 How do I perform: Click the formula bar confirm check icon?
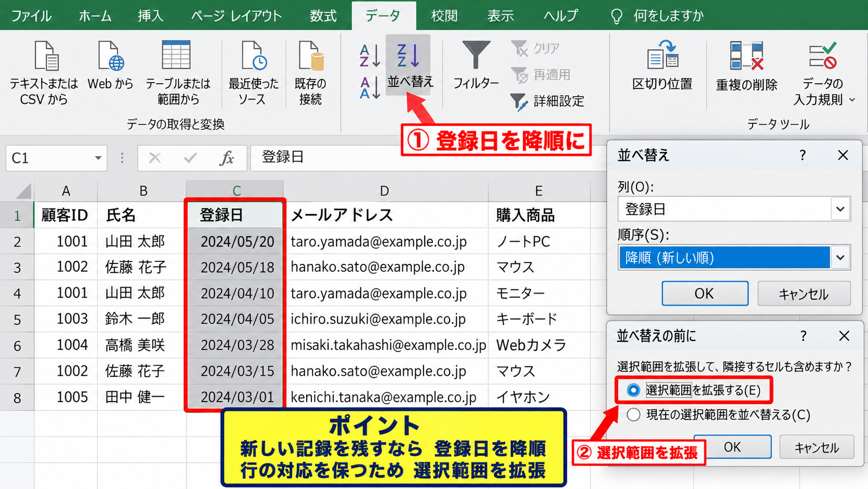coord(191,157)
